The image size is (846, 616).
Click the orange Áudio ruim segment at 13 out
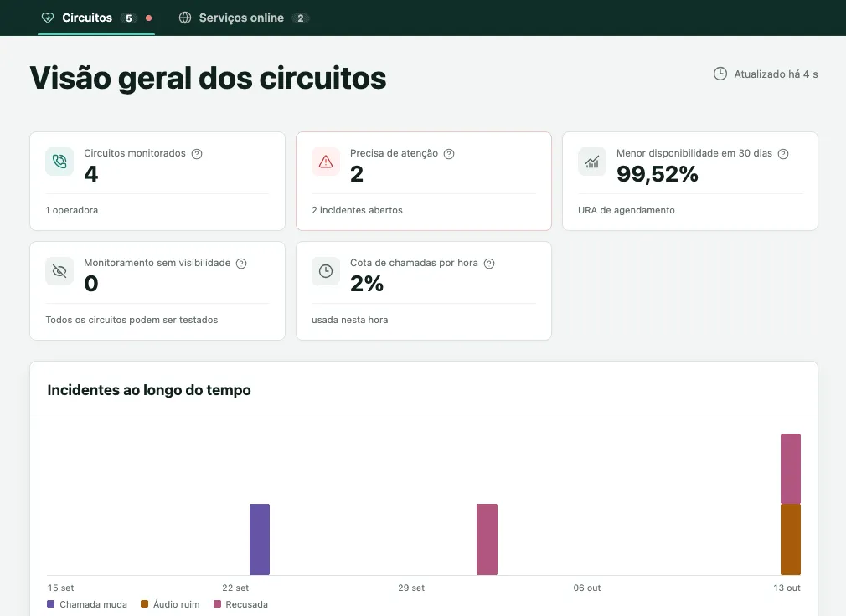tap(791, 540)
